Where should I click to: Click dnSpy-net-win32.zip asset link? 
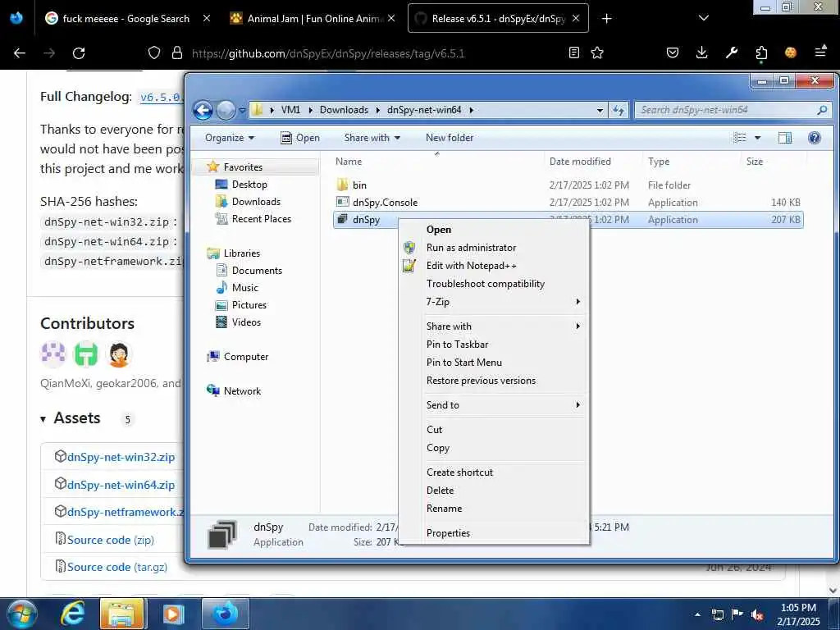click(x=121, y=457)
